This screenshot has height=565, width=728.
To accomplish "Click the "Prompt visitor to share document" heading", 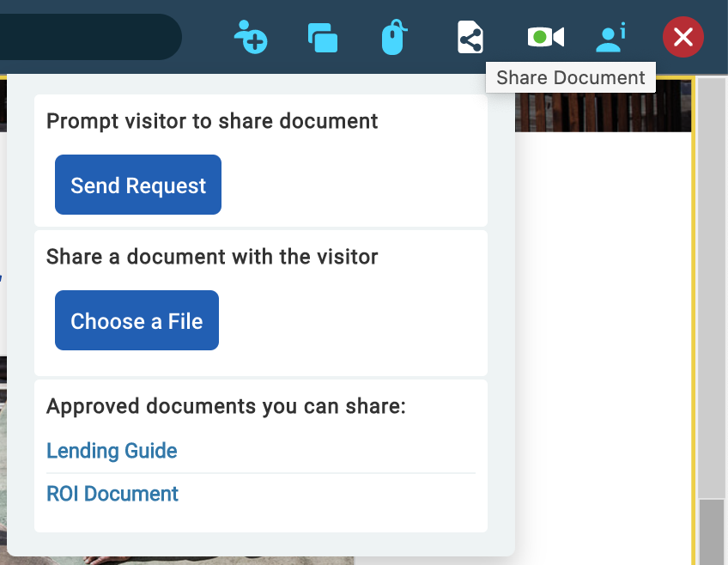I will [212, 121].
